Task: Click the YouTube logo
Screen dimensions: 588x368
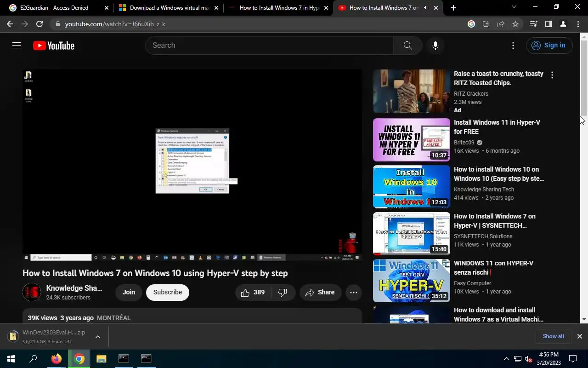Action: 54,46
